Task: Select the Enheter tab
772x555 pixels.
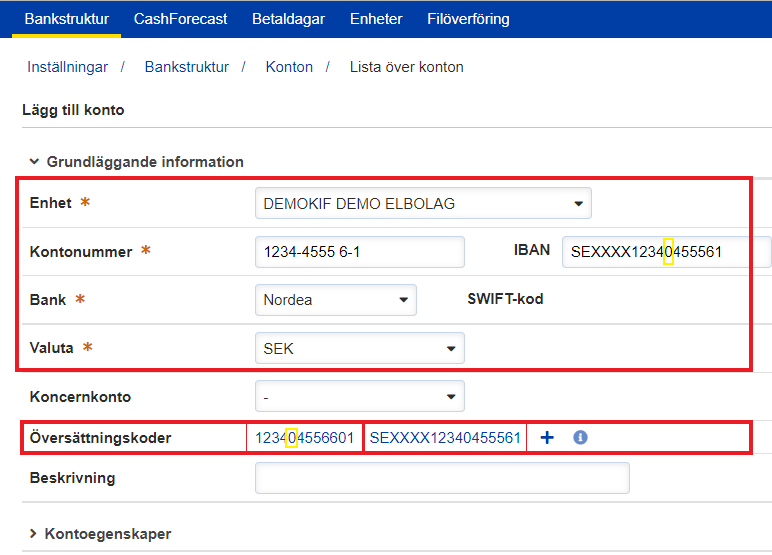Action: click(x=376, y=19)
